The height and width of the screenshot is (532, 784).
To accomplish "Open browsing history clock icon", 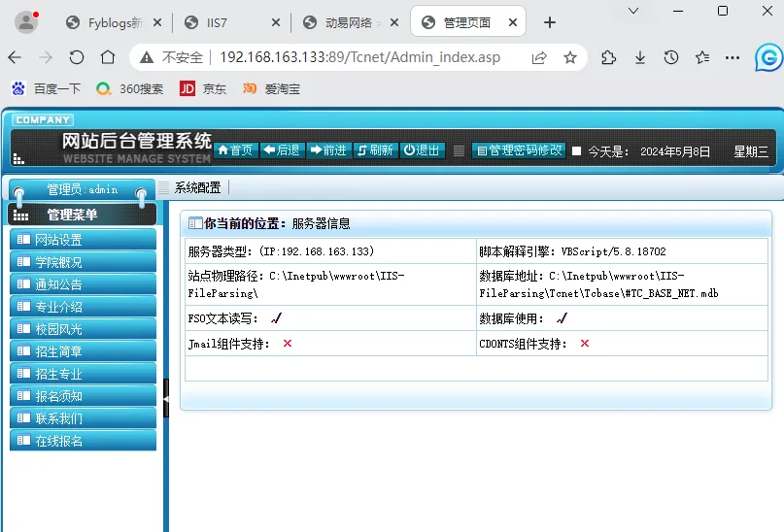I will 671,58.
